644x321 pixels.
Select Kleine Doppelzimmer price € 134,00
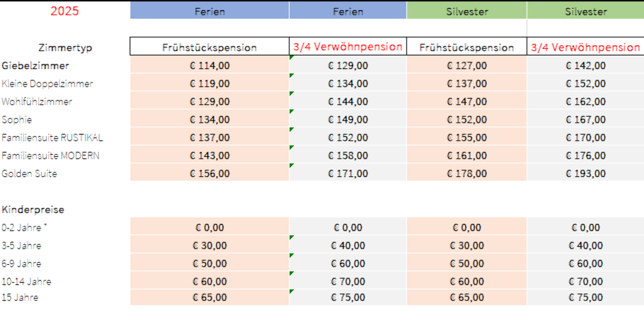[347, 84]
